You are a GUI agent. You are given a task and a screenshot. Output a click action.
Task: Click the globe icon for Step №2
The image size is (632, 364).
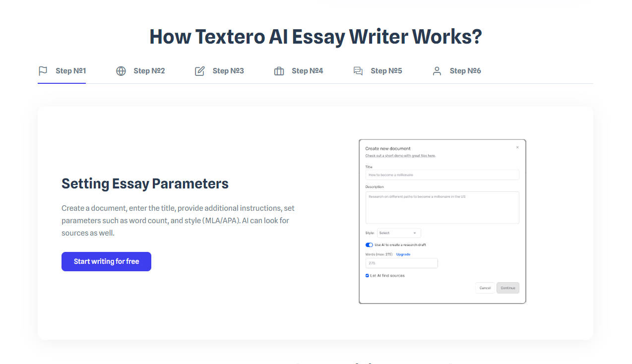click(x=121, y=71)
